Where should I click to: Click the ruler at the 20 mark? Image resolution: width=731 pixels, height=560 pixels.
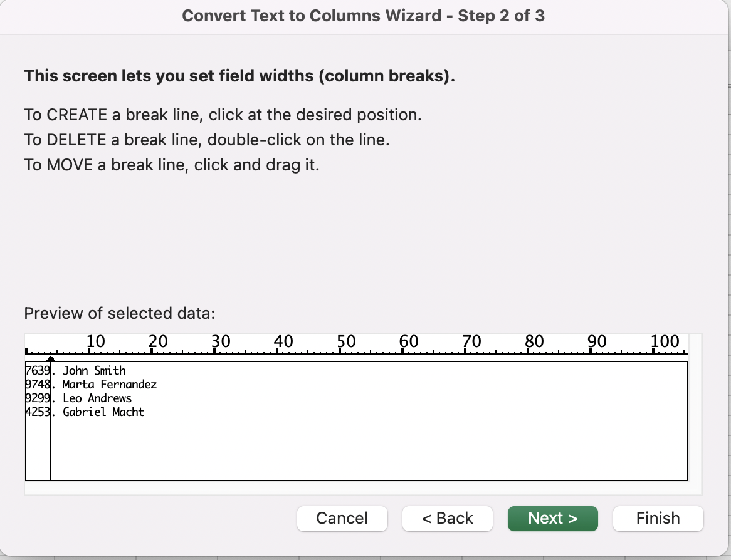(152, 350)
